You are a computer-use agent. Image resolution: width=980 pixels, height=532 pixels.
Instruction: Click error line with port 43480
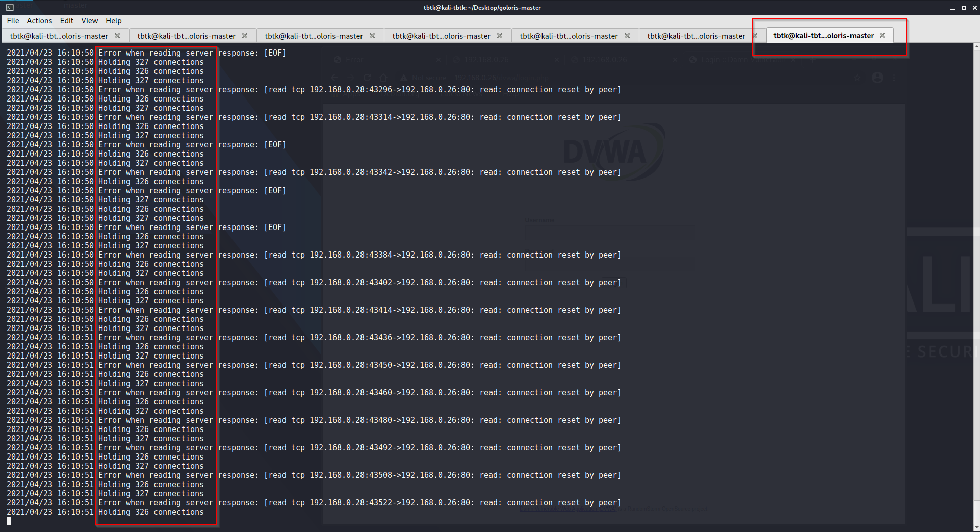[314, 420]
